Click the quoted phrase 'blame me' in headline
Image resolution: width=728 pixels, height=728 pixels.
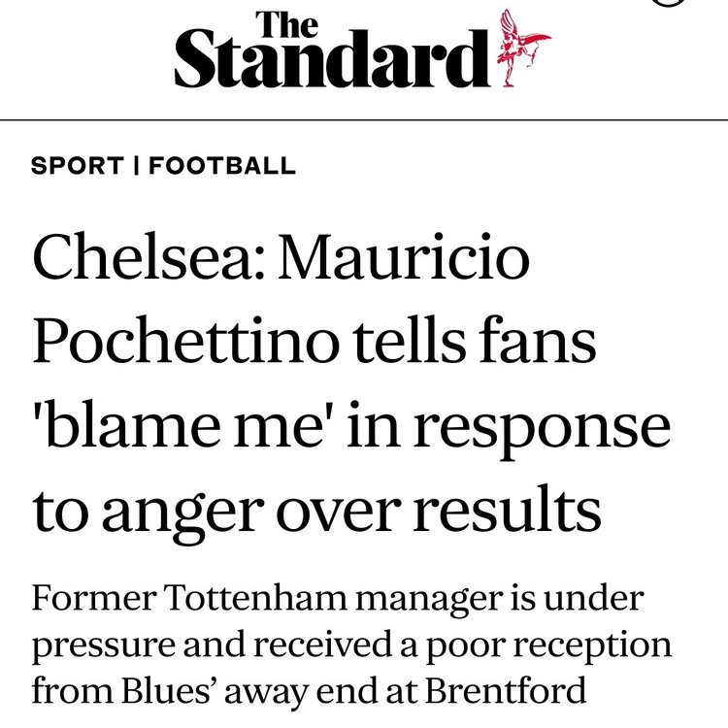coord(174,424)
